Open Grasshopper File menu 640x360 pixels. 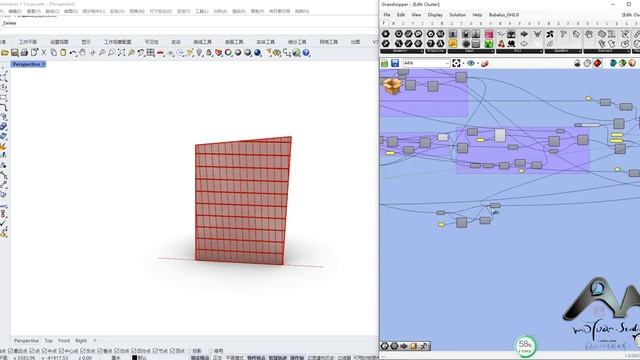387,15
